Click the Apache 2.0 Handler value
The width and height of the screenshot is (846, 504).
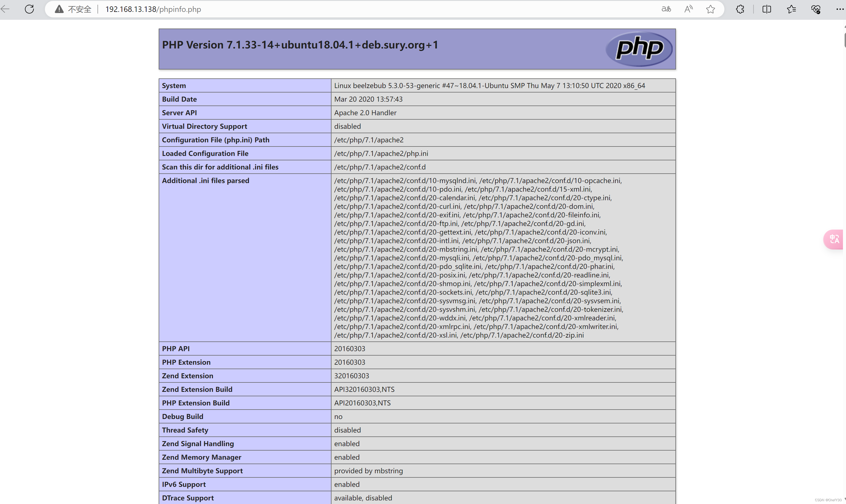(365, 113)
